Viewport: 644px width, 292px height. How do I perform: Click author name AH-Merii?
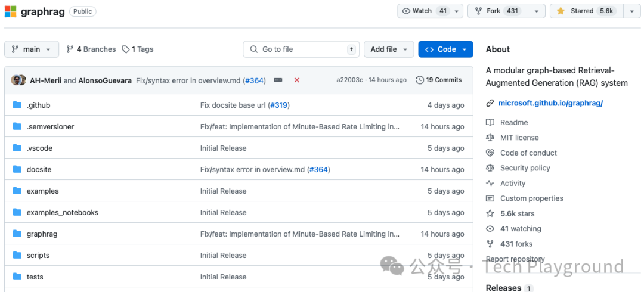coord(45,80)
